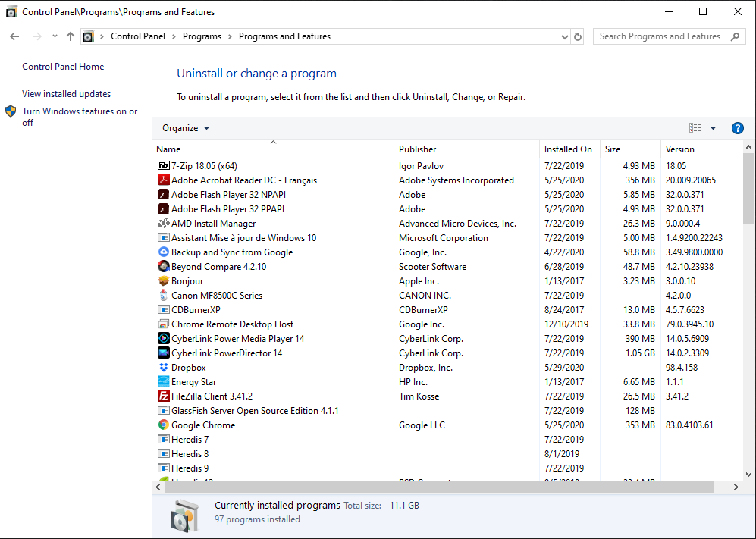Viewport: 756px width, 539px height.
Task: Click the Control Panel address bar icon
Action: (88, 36)
